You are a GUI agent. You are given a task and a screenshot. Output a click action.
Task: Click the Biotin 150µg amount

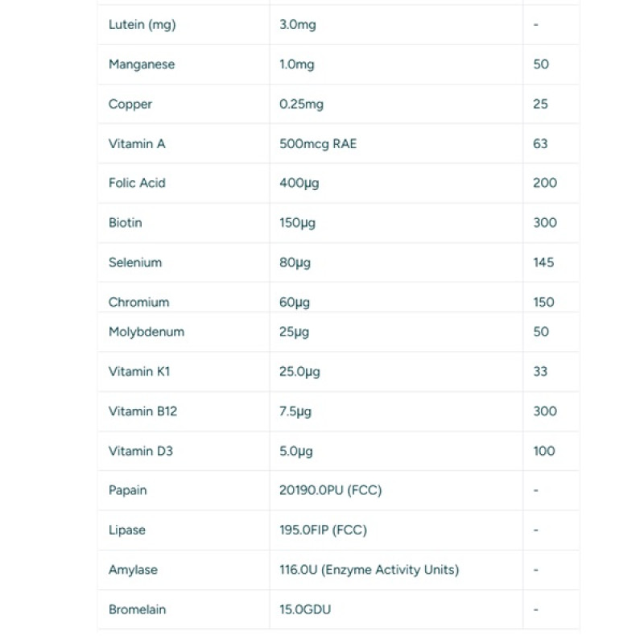pos(297,223)
